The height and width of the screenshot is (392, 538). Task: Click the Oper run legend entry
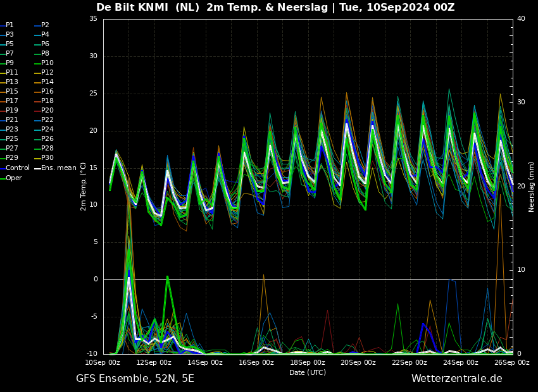click(14, 178)
